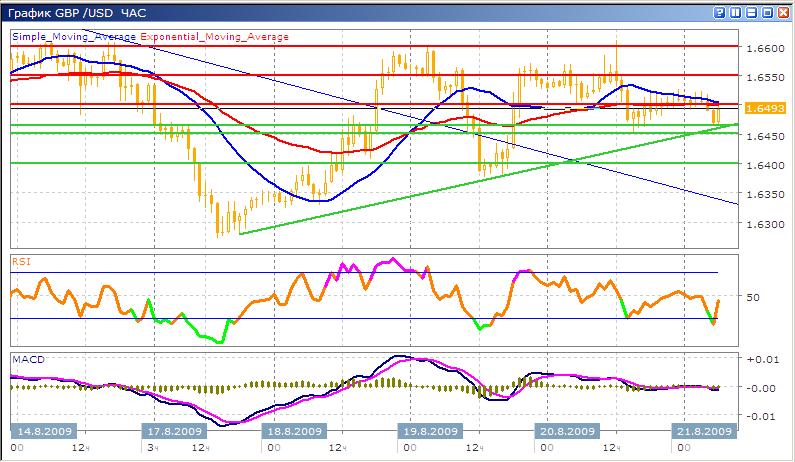795x462 pixels.
Task: Select the Simple_Moving_Average legend label
Action: tap(74, 36)
